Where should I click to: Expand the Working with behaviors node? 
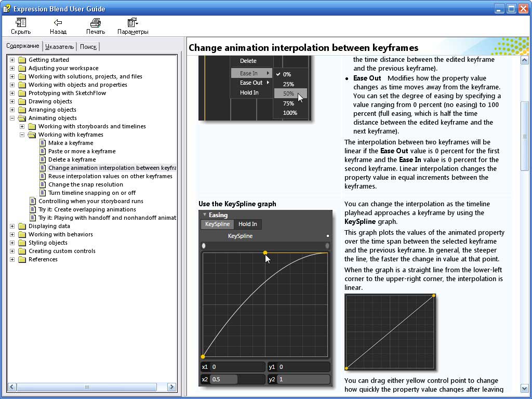[x=12, y=234]
